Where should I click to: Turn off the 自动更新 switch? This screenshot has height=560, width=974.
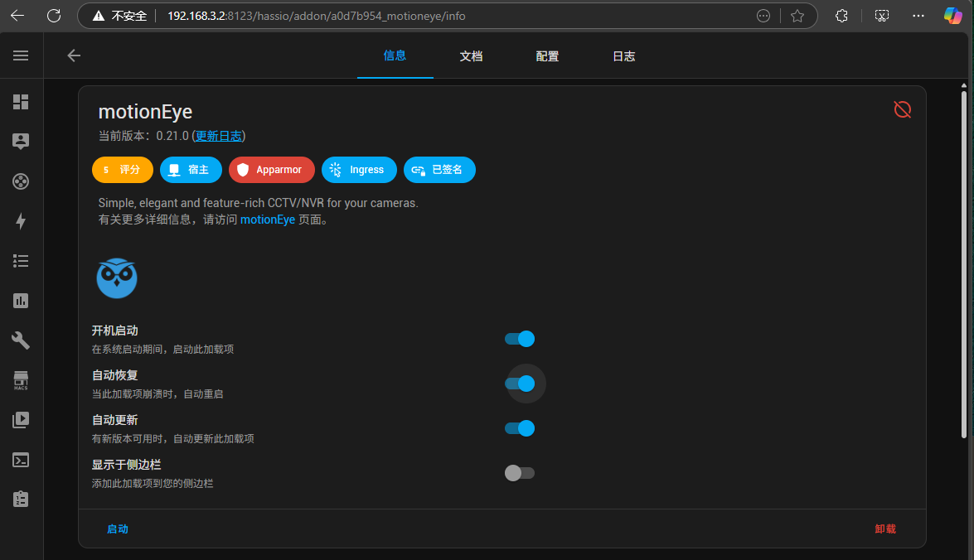[x=520, y=428]
